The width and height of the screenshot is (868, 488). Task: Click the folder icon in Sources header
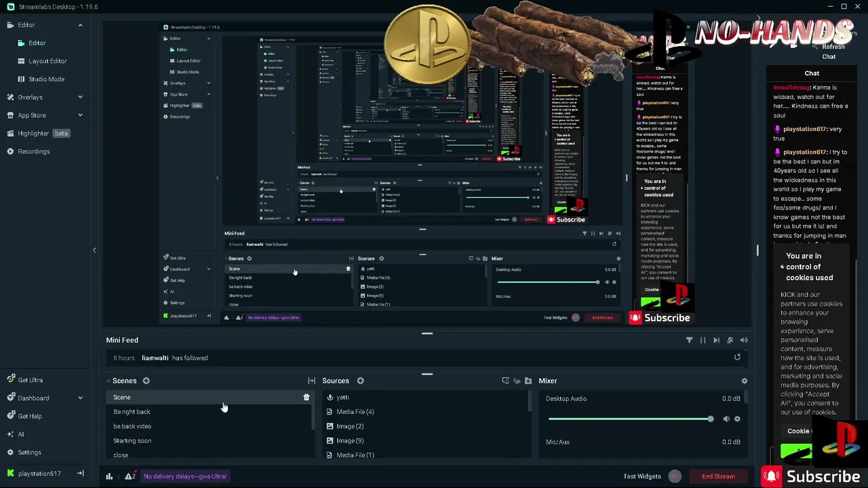(x=528, y=381)
